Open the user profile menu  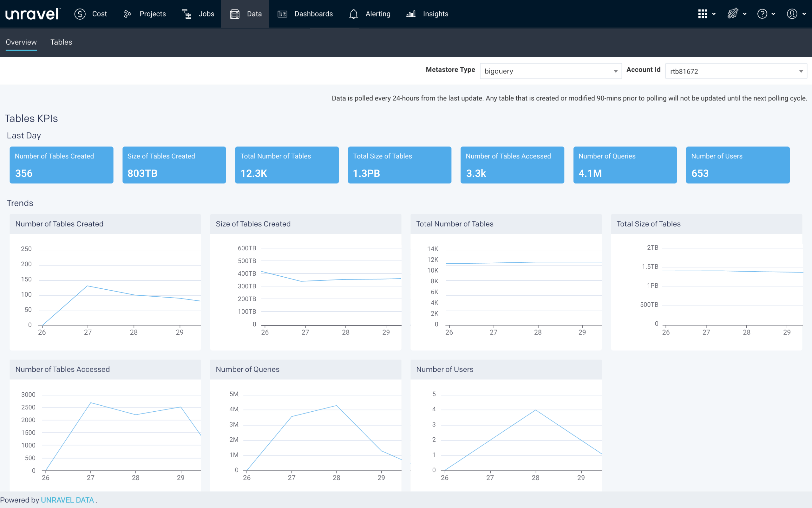pos(792,14)
